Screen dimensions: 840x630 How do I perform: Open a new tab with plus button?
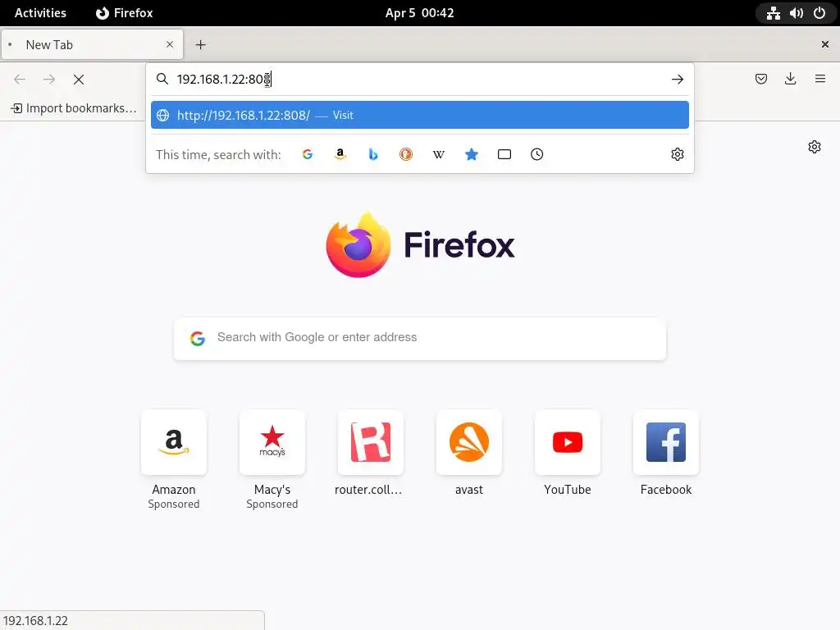tap(200, 45)
